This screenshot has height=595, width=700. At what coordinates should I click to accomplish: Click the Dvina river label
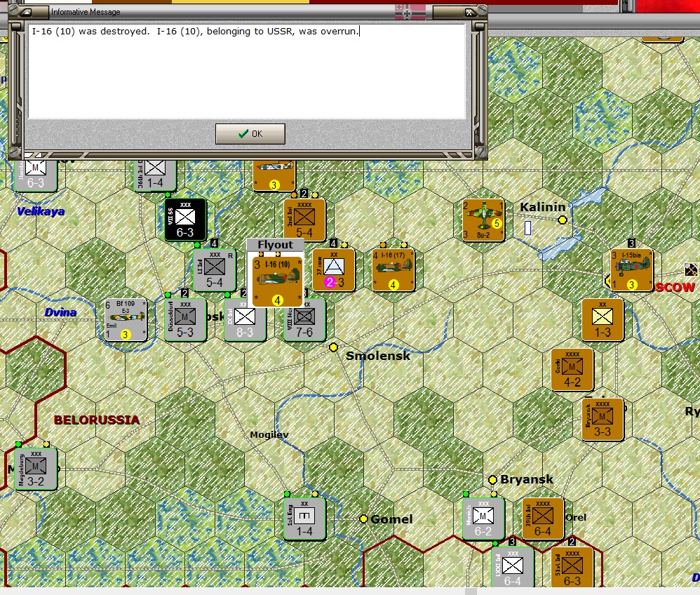point(60,312)
